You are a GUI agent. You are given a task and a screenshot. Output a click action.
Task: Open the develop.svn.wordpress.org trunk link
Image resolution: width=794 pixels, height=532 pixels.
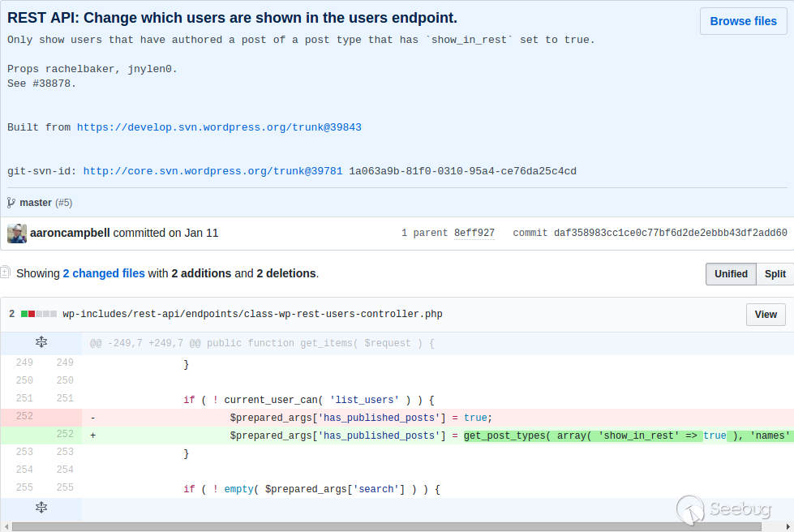tap(219, 127)
